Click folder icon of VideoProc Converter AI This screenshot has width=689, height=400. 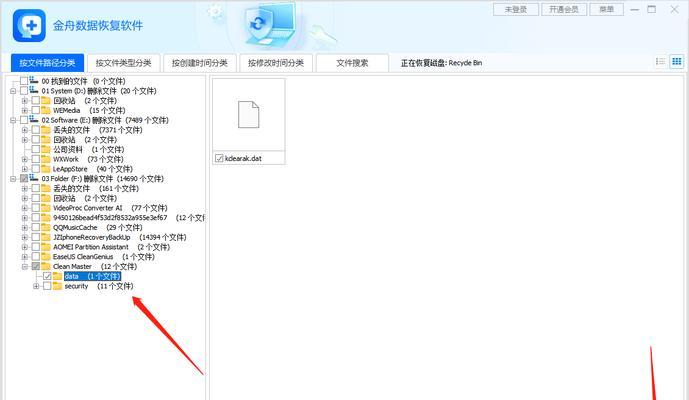(x=46, y=208)
